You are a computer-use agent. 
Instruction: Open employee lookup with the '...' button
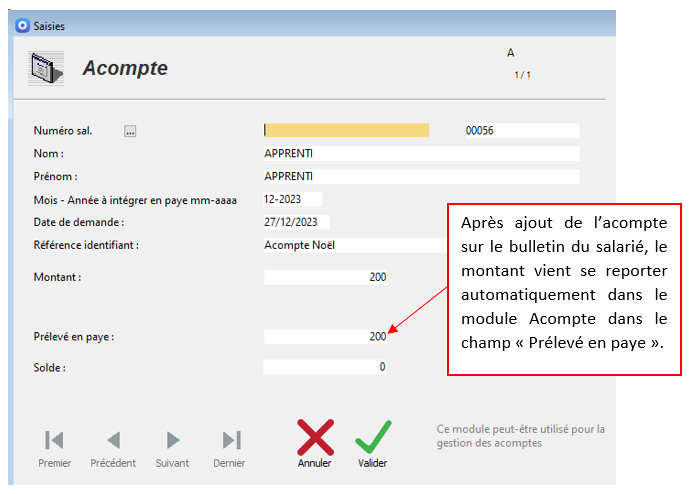tap(130, 131)
